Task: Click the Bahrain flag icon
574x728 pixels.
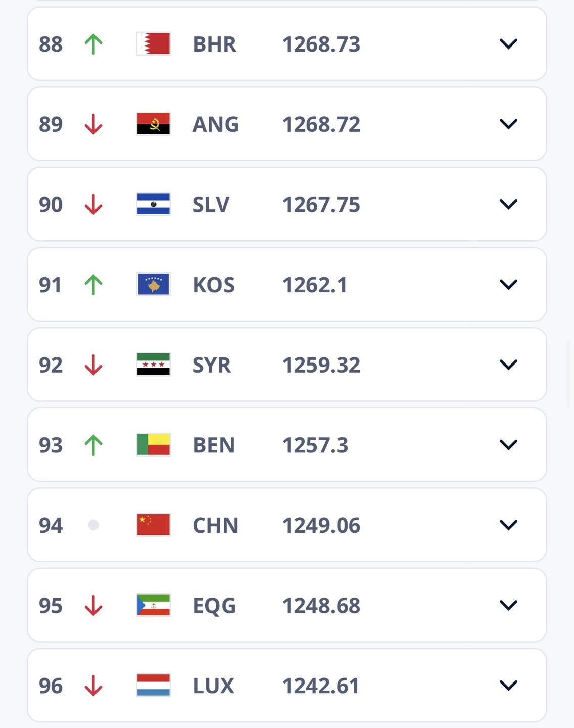Action: click(x=154, y=44)
